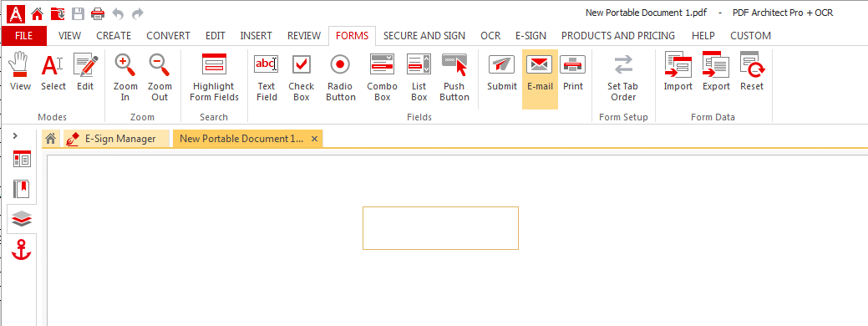
Task: Reset form data
Action: (x=752, y=72)
